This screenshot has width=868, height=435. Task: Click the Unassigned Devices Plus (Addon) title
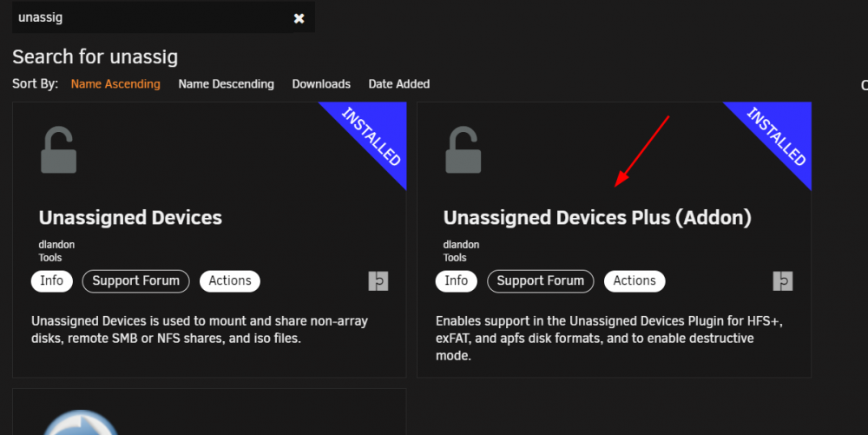coord(597,217)
